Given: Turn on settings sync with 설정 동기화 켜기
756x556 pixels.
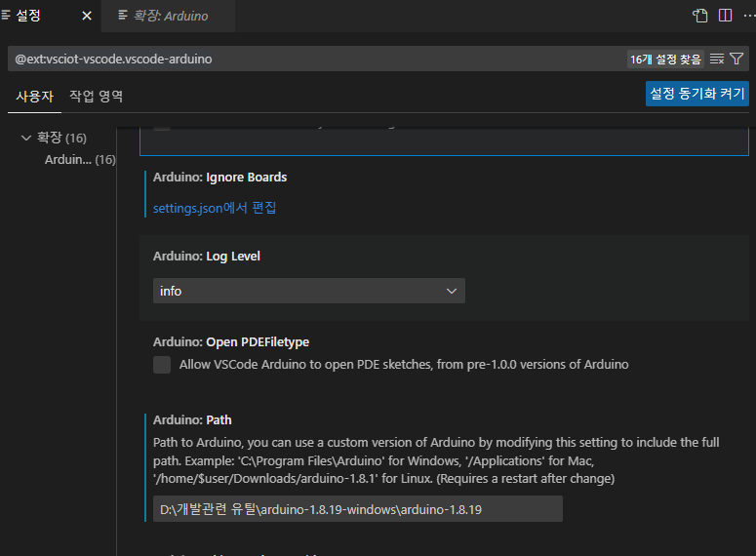Looking at the screenshot, I should pyautogui.click(x=696, y=94).
